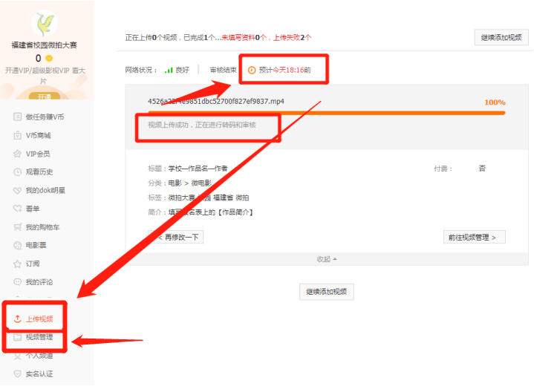The width and height of the screenshot is (534, 392).
Task: Click the 做任务赚V币 task icon in sidebar
Action: [18, 117]
